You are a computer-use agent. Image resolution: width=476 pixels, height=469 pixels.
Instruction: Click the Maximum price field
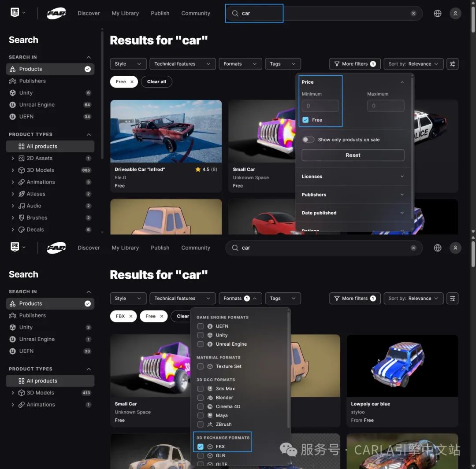386,106
